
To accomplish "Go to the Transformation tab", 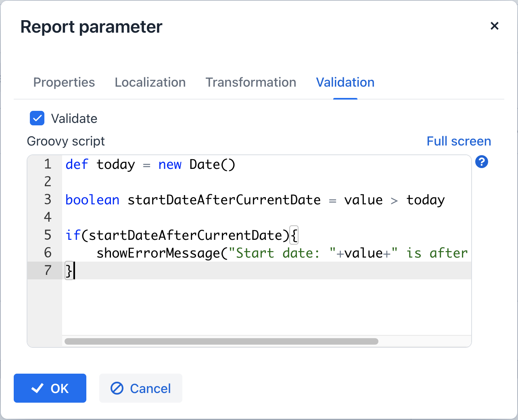I will coord(251,82).
